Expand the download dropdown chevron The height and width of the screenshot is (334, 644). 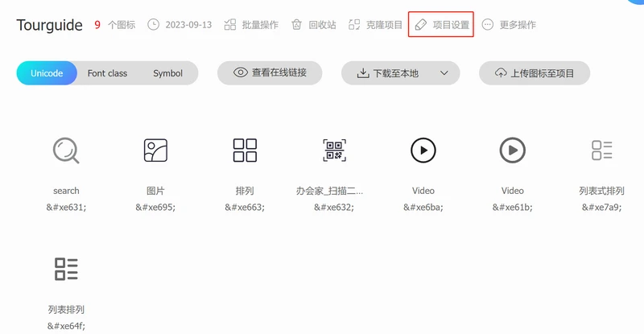(444, 73)
